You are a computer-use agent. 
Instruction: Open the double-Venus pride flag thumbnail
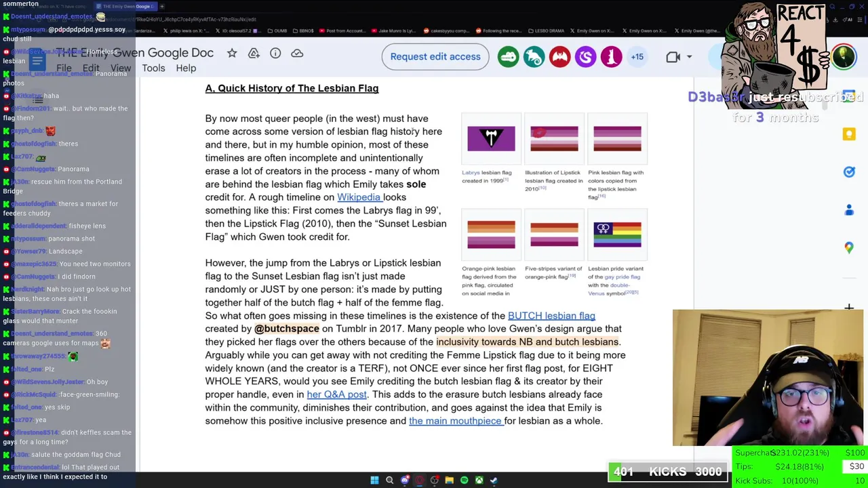tap(617, 235)
